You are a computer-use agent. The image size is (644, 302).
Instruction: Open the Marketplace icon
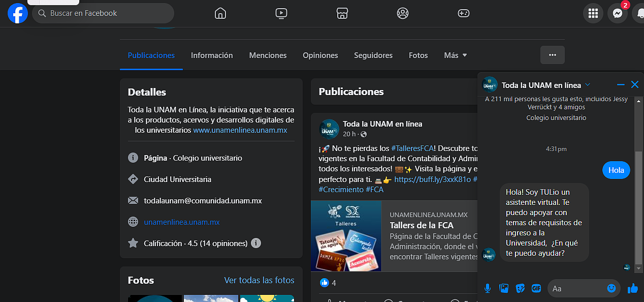point(342,13)
